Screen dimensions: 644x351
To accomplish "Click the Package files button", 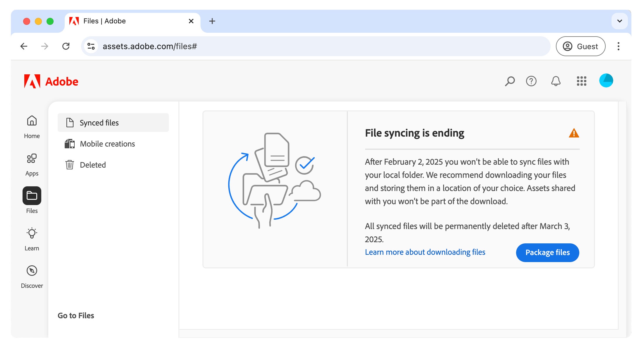I will (x=547, y=252).
